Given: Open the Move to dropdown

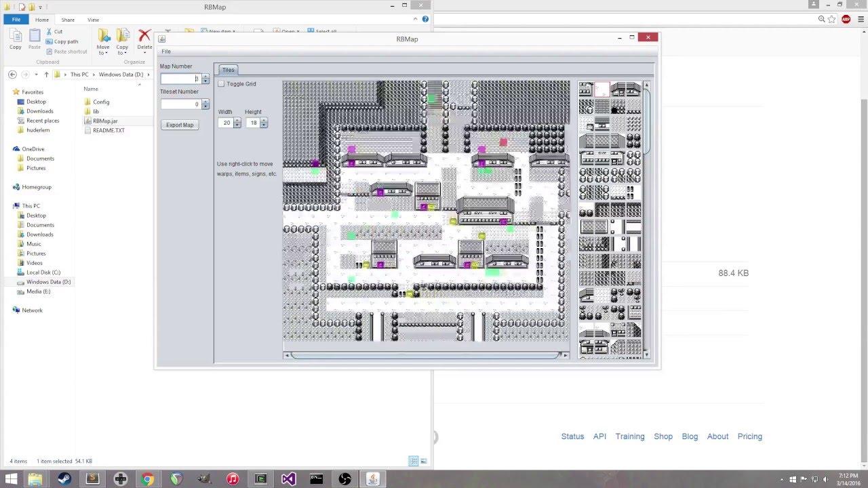Looking at the screenshot, I should coord(103,42).
